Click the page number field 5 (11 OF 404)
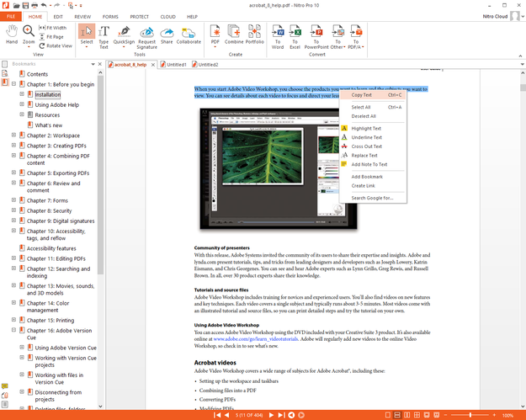Image resolution: width=526 pixels, height=420 pixels. [248, 415]
